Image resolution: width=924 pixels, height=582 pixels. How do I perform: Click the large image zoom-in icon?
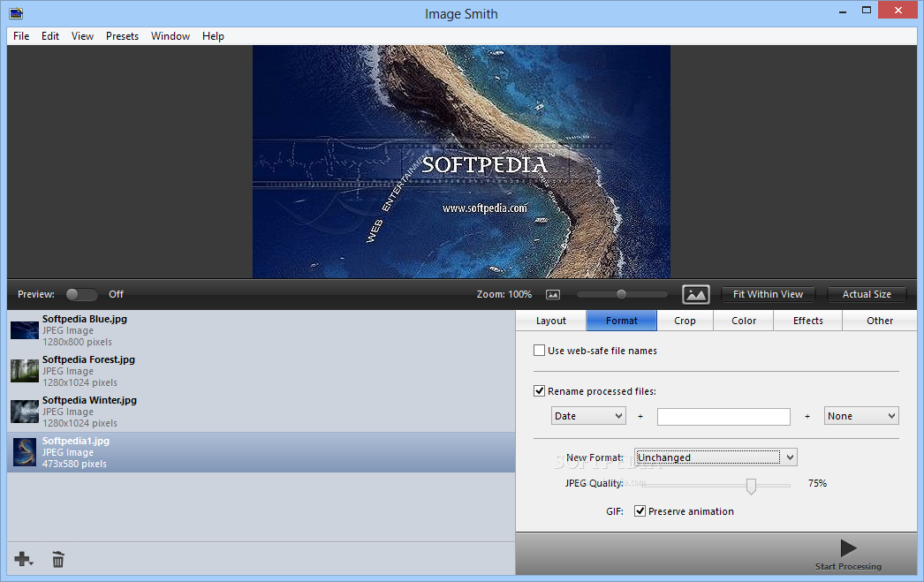coord(695,294)
